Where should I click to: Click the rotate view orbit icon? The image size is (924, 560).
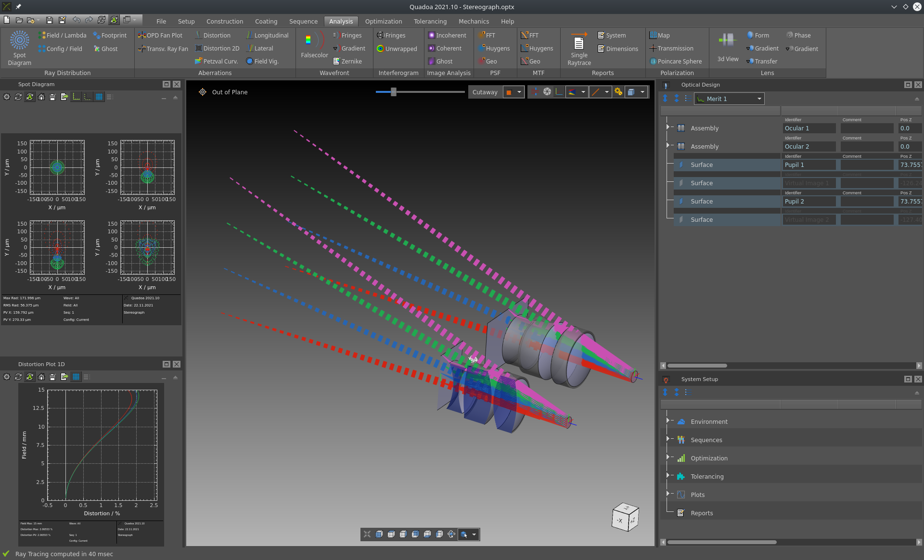pos(451,534)
